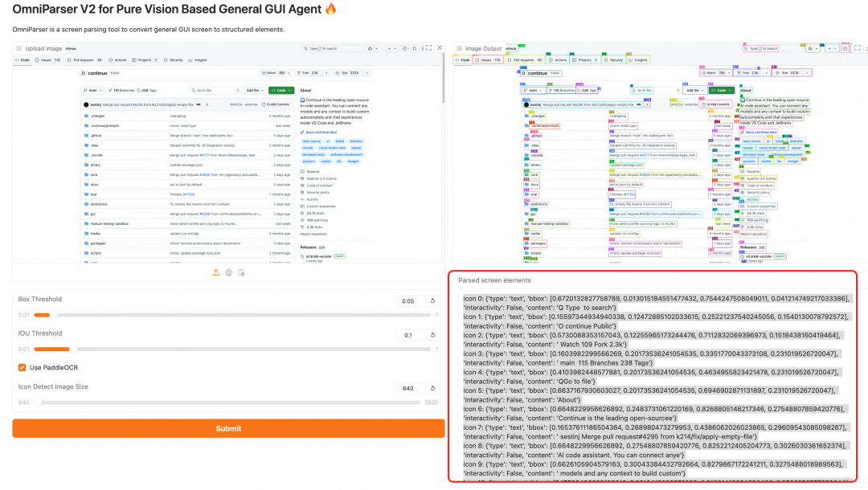Submit the image for parsing

228,429
